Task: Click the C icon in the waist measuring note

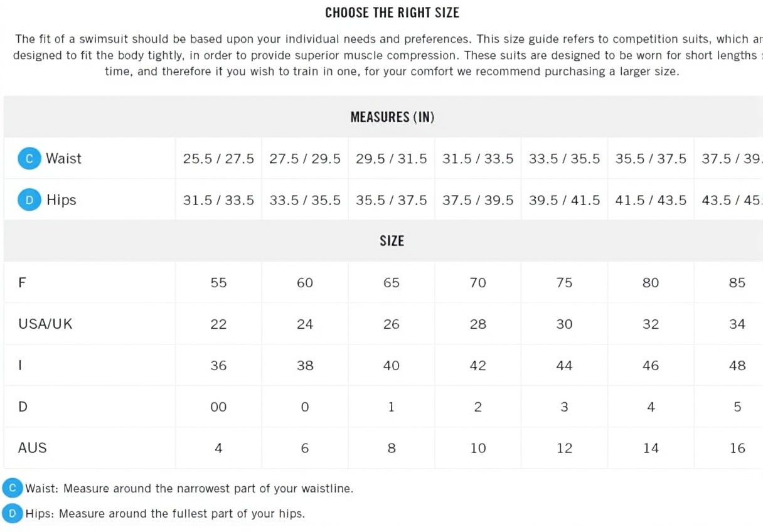Action: (x=12, y=488)
